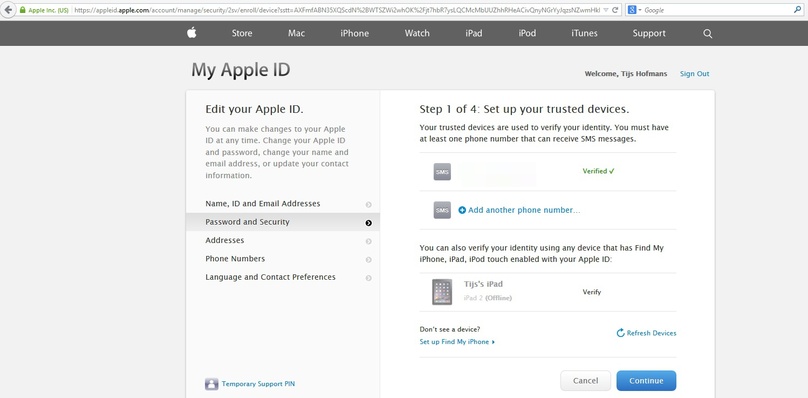Click the plus icon beside Add another phone number
The width and height of the screenshot is (808, 398).
pos(462,210)
